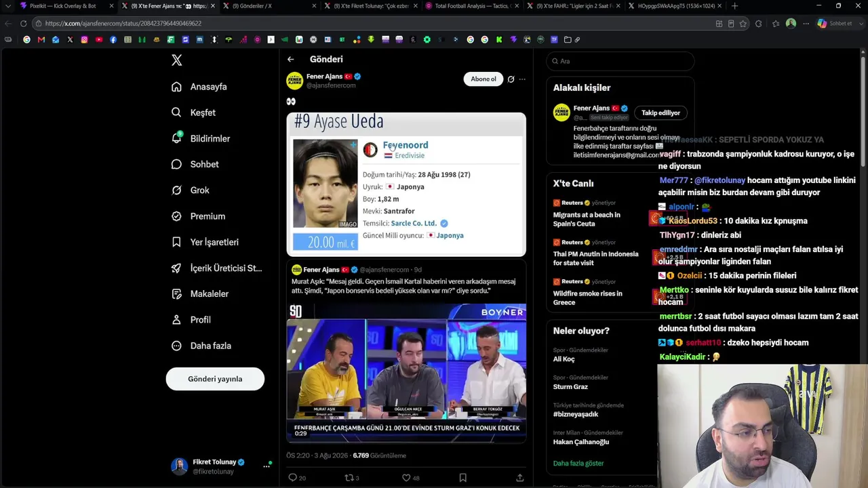Screen dimensions: 868x488
Task: Click the Profil person icon
Action: click(176, 319)
